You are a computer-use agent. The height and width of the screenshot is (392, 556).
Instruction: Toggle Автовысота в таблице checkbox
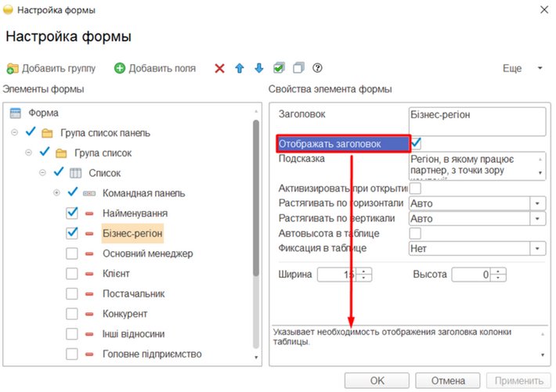click(416, 233)
